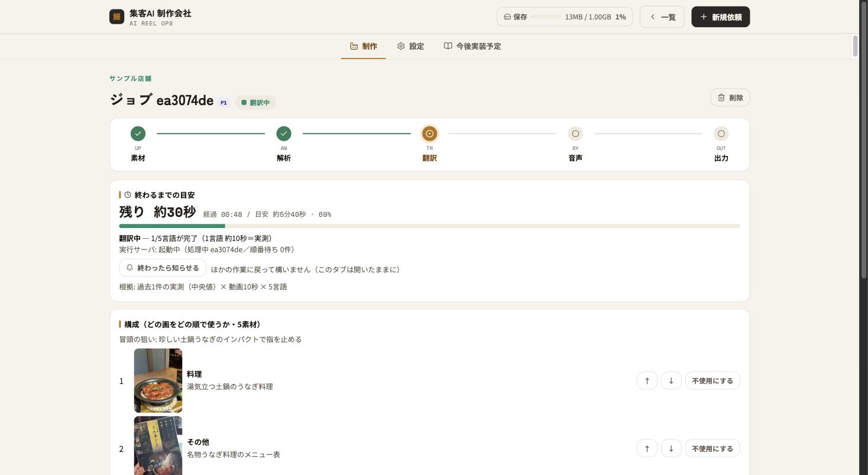Set その他 item to 不使用にする
This screenshot has width=868, height=475.
(x=712, y=449)
